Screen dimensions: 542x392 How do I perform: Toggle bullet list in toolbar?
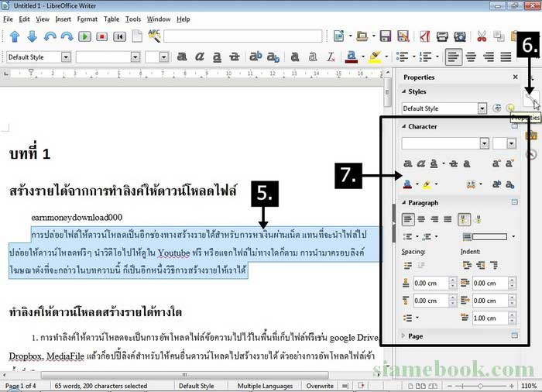(403, 57)
